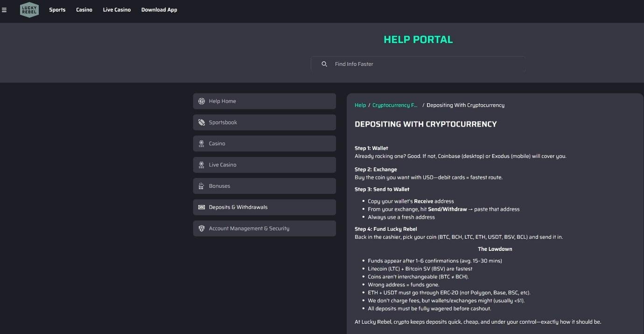
Task: Click the Bonuses sidebar icon
Action: pyautogui.click(x=202, y=186)
